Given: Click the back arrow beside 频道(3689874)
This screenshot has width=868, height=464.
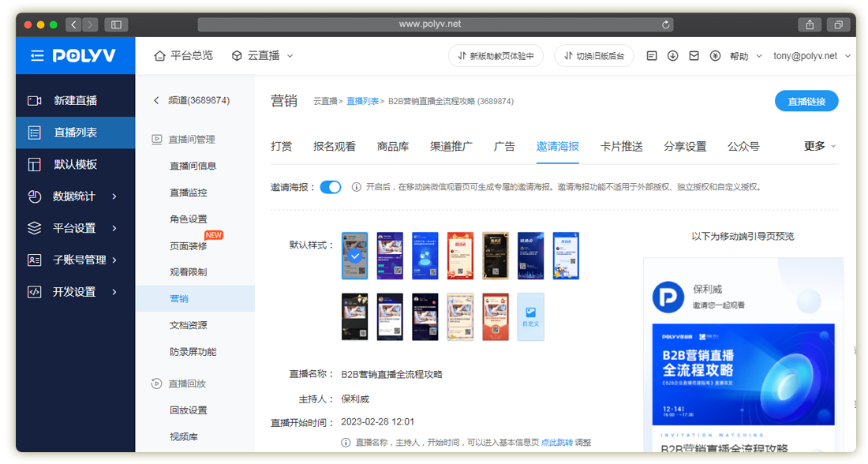Looking at the screenshot, I should pos(156,101).
